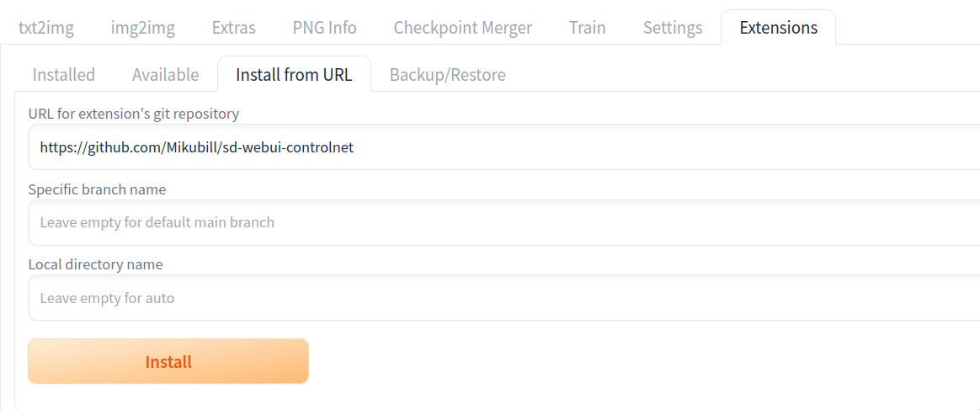Click the github.com/Mikubill URL text
This screenshot has height=410, width=980.
click(x=197, y=147)
